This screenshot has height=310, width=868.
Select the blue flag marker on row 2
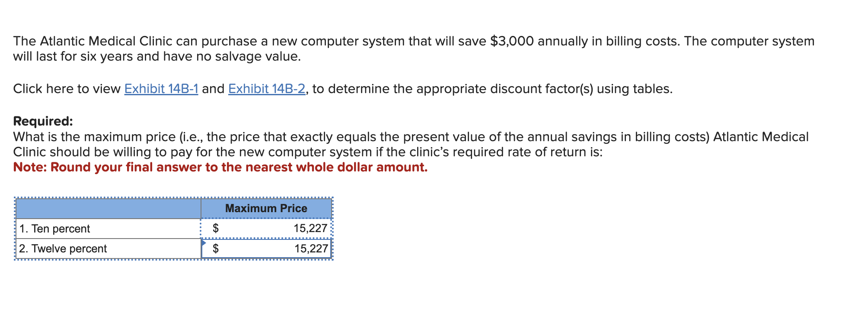point(203,243)
